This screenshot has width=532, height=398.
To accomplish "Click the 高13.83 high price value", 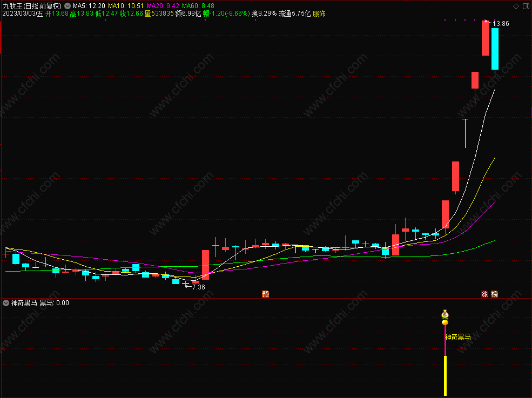I will point(82,14).
